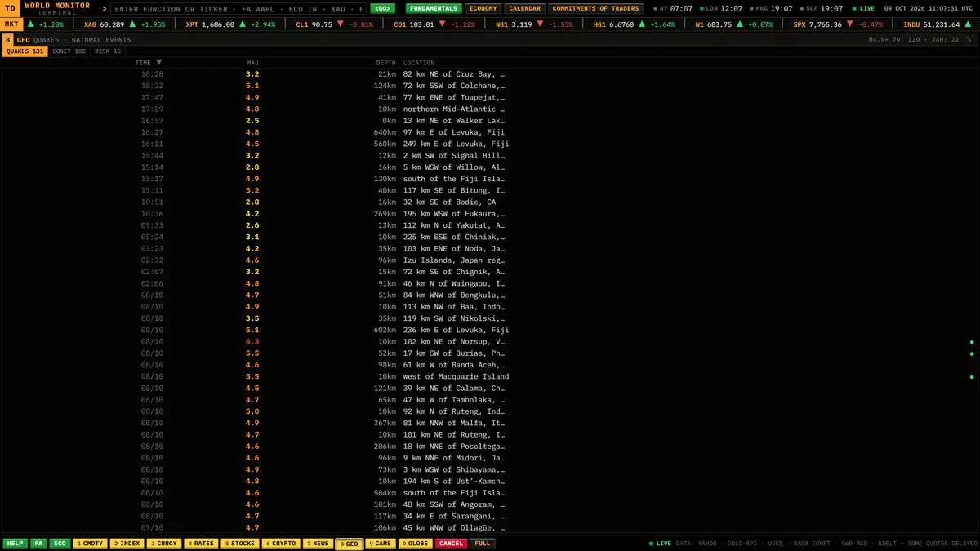Click the green dot on Burias row

[972, 353]
